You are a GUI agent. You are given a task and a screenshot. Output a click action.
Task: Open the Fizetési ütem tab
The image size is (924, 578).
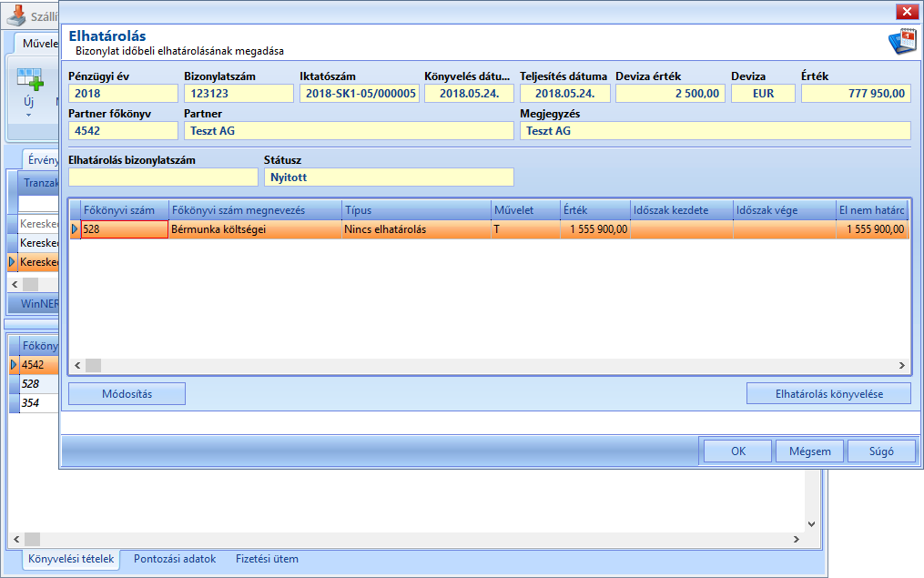pos(267,559)
